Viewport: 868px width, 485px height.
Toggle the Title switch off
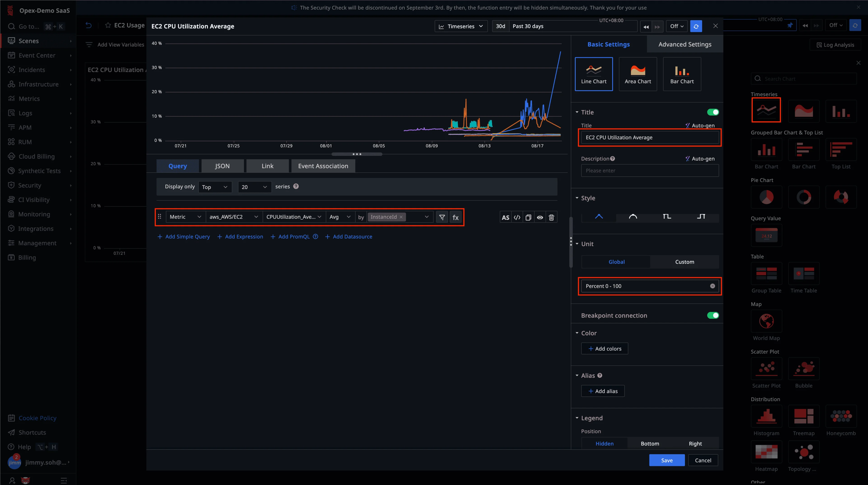tap(713, 112)
